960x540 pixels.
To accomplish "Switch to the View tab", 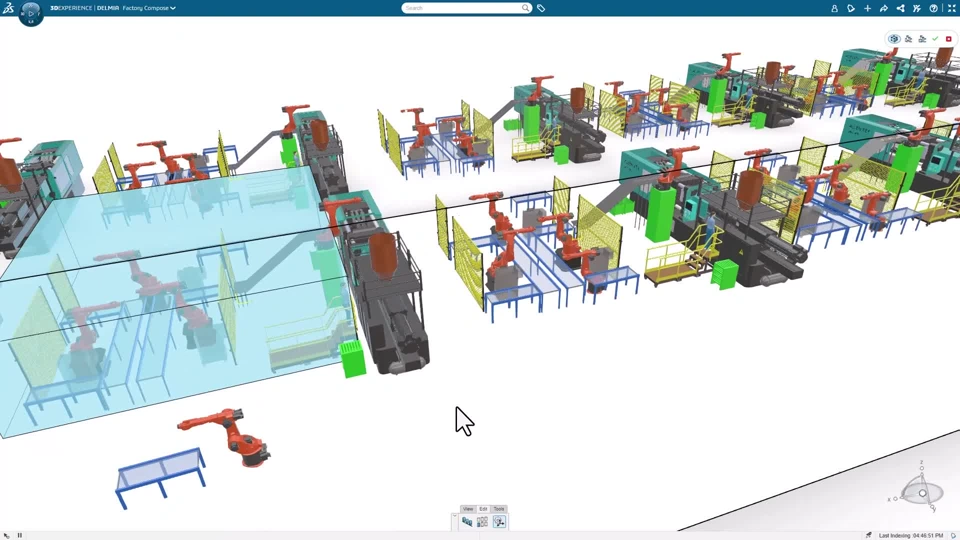I will pos(468,509).
